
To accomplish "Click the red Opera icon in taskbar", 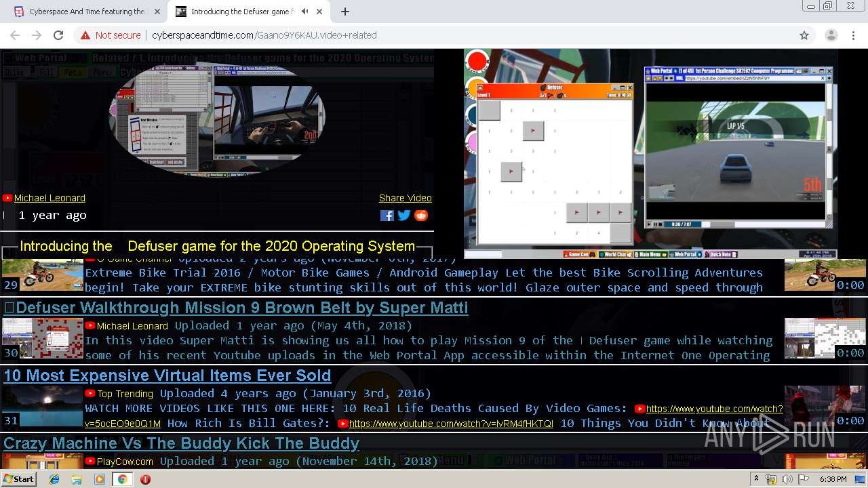I will tap(145, 479).
